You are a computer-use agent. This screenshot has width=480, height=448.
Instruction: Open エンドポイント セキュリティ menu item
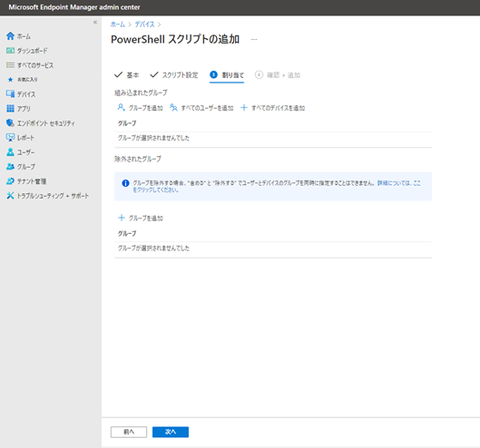[x=46, y=123]
